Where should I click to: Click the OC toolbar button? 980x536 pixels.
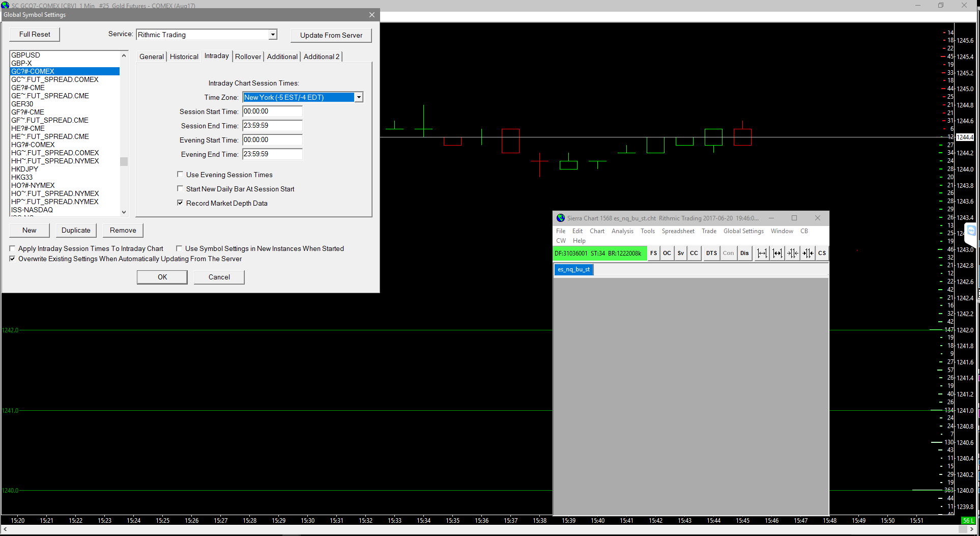pos(667,253)
